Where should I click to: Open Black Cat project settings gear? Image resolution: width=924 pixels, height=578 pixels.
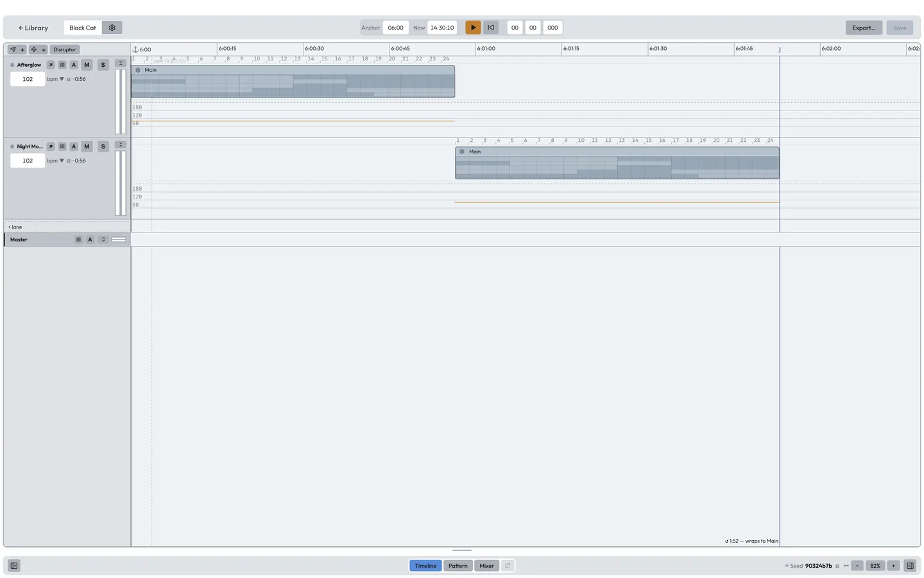click(112, 28)
